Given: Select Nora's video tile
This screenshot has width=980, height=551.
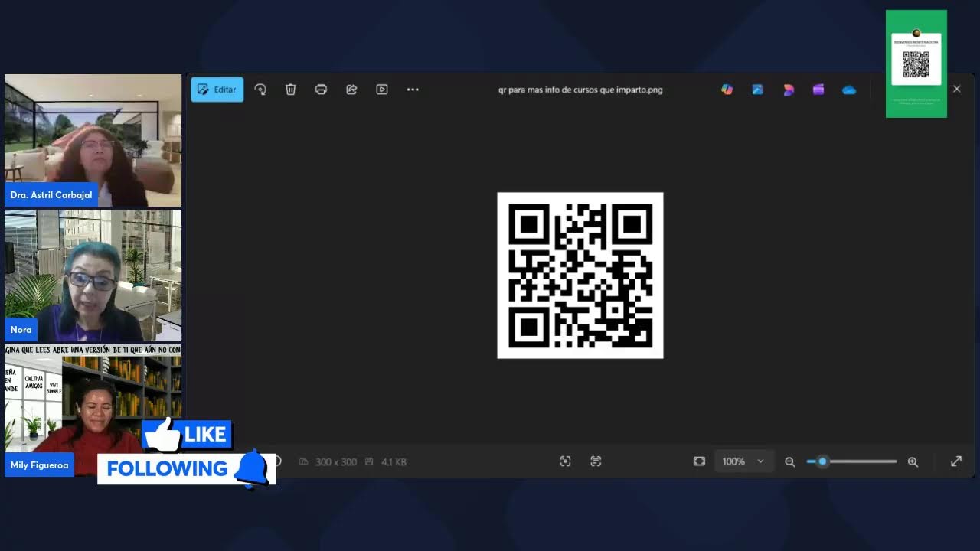Looking at the screenshot, I should [x=93, y=275].
